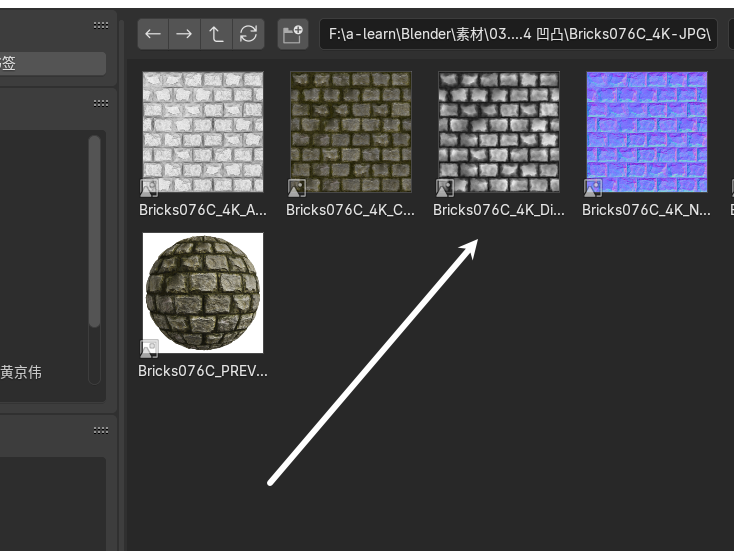Select the mossy color brick texture thumbnail
This screenshot has height=551, width=734.
(x=351, y=131)
